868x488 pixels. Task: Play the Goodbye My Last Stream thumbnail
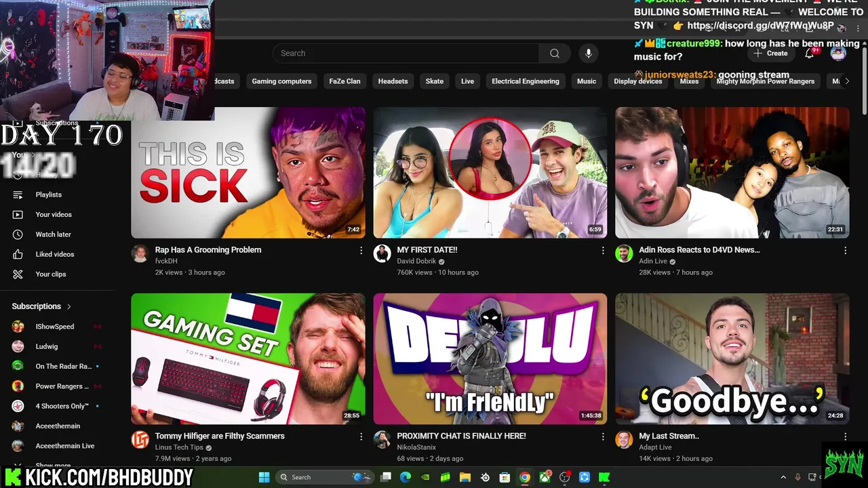[732, 359]
